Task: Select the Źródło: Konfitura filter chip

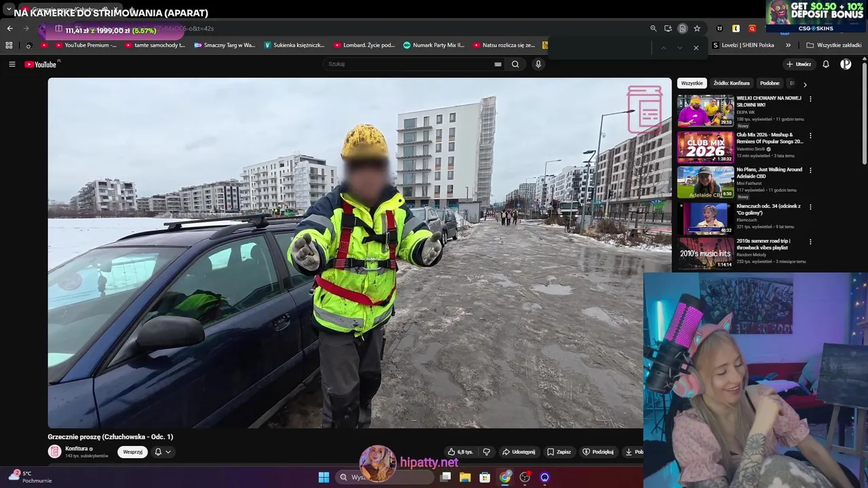Action: click(731, 83)
